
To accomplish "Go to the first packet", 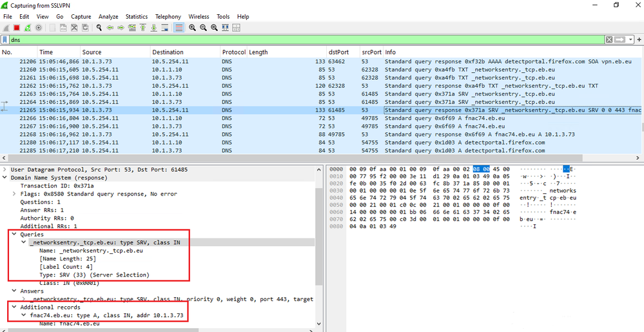I will pos(142,28).
